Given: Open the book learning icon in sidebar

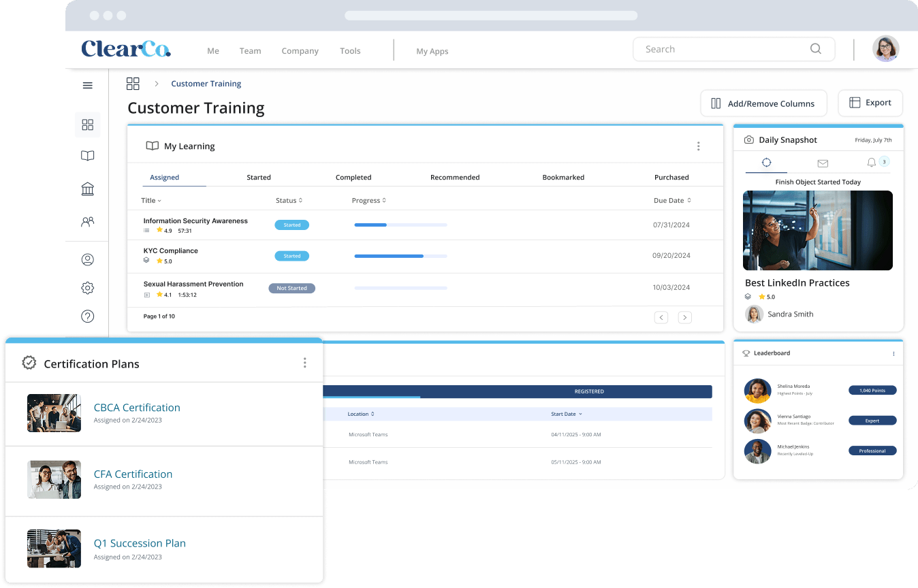Looking at the screenshot, I should (x=87, y=156).
